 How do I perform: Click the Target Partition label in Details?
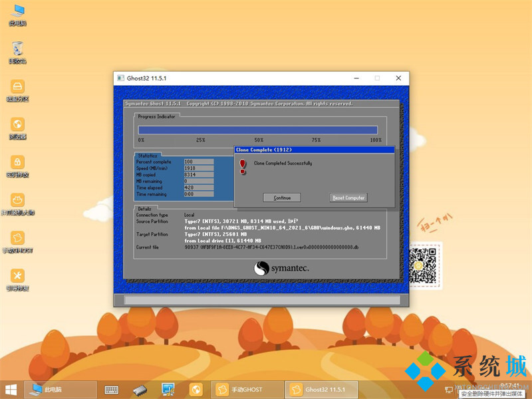pyautogui.click(x=152, y=234)
